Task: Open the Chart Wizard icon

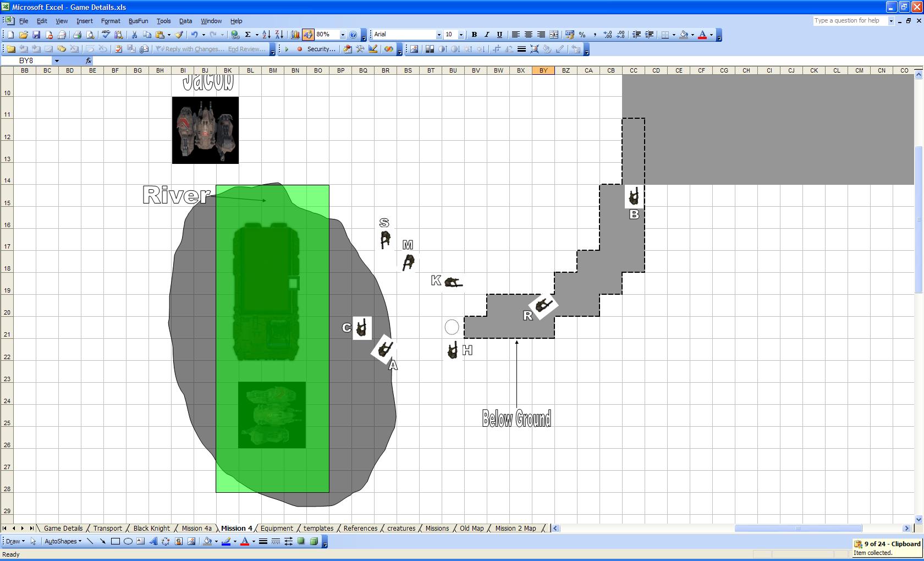Action: (x=295, y=35)
